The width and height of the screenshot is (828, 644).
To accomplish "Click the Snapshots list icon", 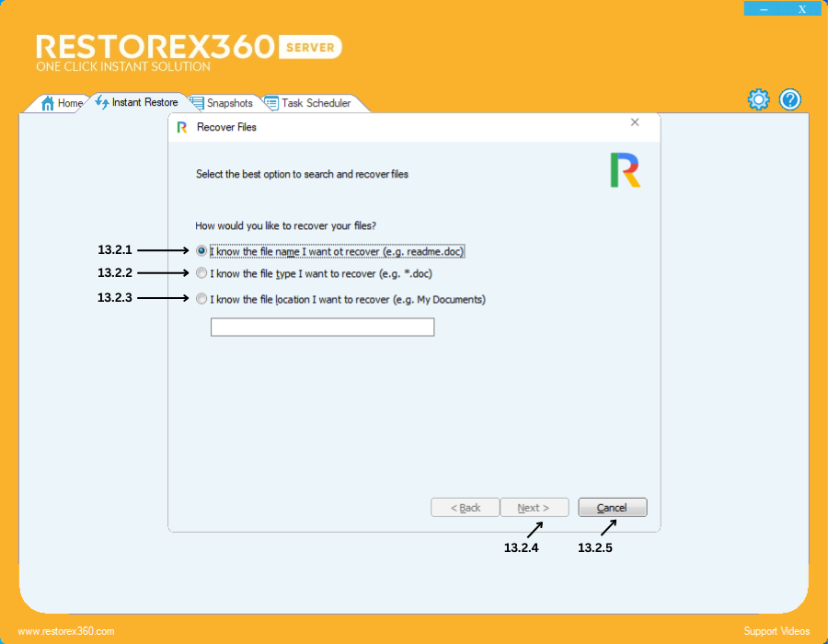I will coord(197,103).
